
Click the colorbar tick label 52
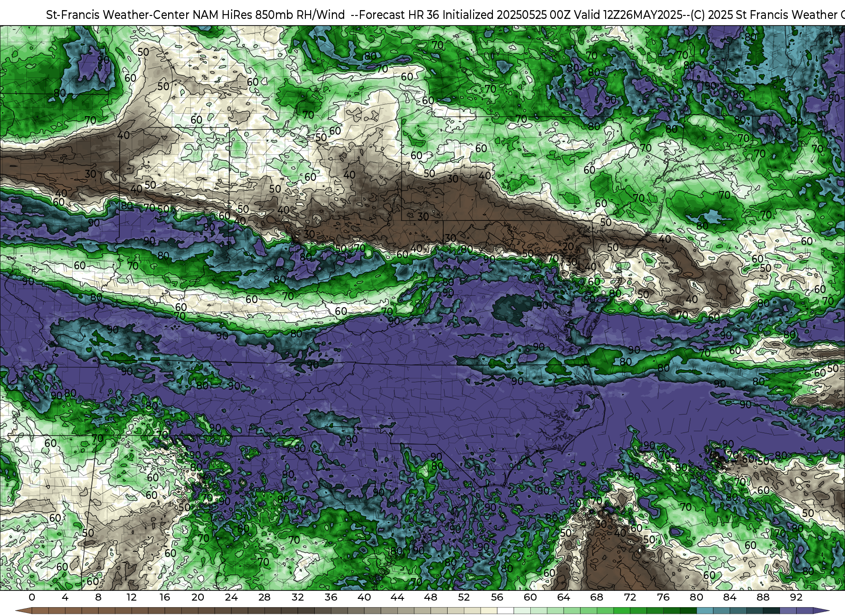(464, 597)
